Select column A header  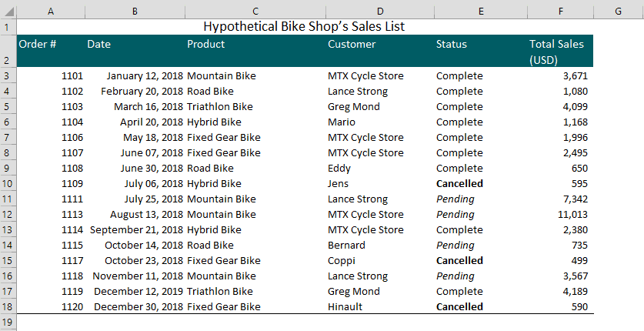click(x=51, y=12)
